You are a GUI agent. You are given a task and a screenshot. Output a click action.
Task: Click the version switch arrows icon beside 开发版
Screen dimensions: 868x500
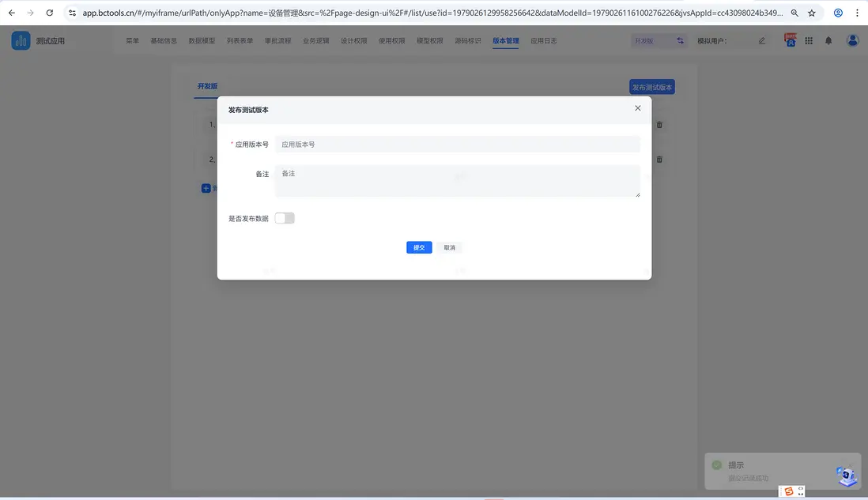coord(680,40)
